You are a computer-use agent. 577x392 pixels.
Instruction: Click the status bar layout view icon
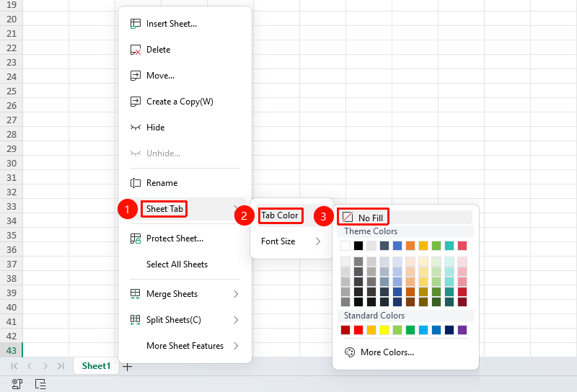40,384
